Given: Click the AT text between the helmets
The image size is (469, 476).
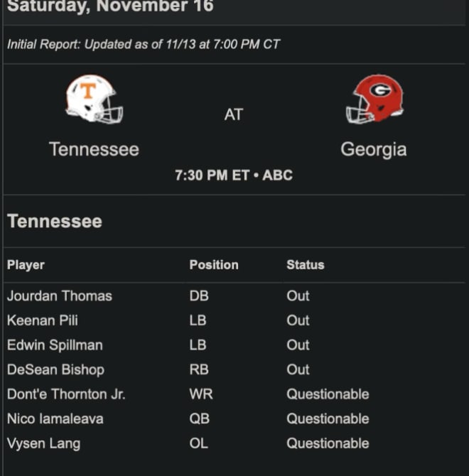Looking at the screenshot, I should tap(234, 114).
